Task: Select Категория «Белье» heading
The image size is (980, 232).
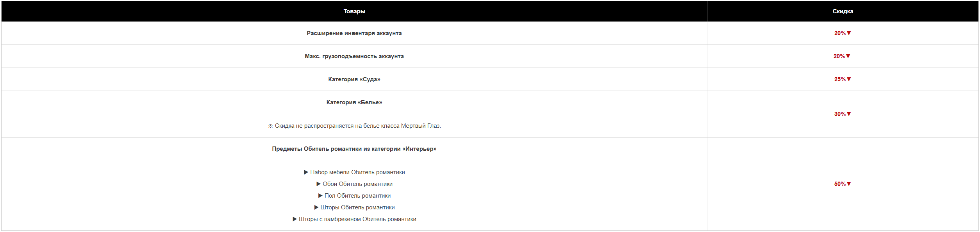Action: pos(354,102)
